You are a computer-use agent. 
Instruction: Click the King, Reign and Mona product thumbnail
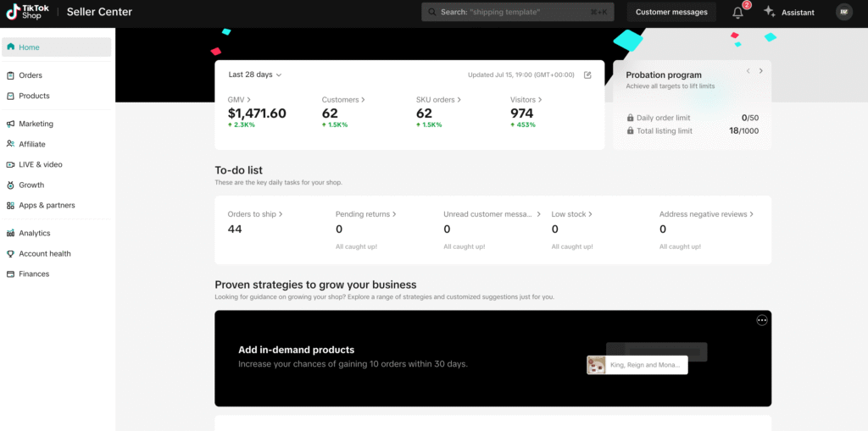pyautogui.click(x=597, y=365)
